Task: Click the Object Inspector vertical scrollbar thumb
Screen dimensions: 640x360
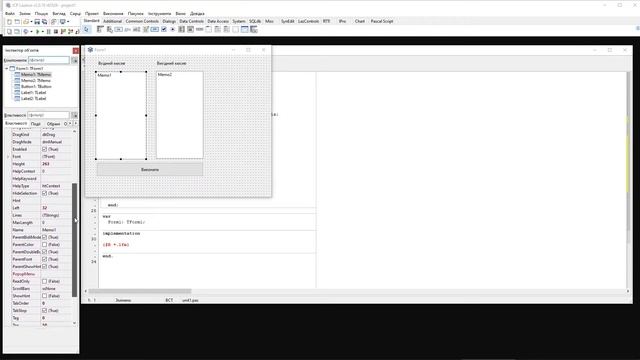Action: 74,240
